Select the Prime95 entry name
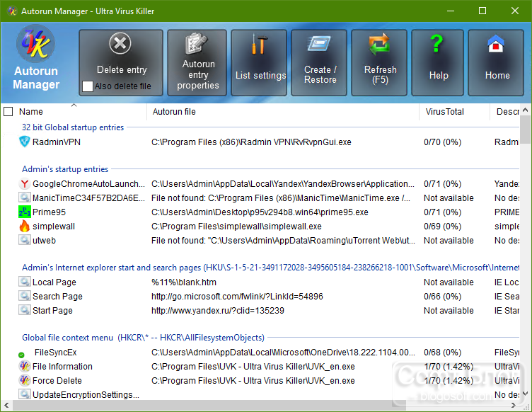 [x=49, y=212]
